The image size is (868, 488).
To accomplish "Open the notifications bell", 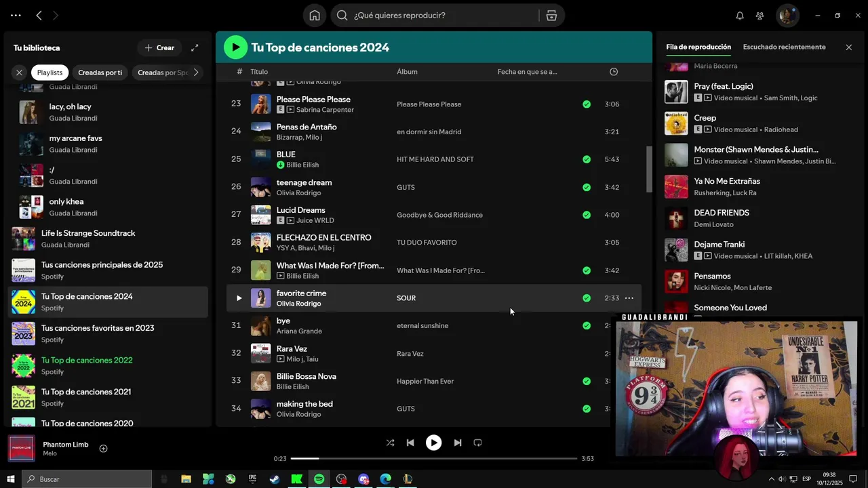I will (740, 16).
